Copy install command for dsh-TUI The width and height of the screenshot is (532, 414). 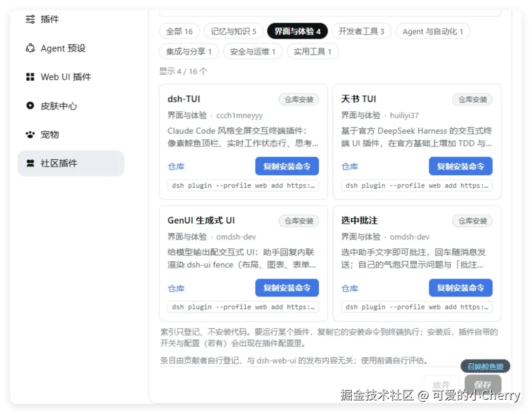pos(287,166)
